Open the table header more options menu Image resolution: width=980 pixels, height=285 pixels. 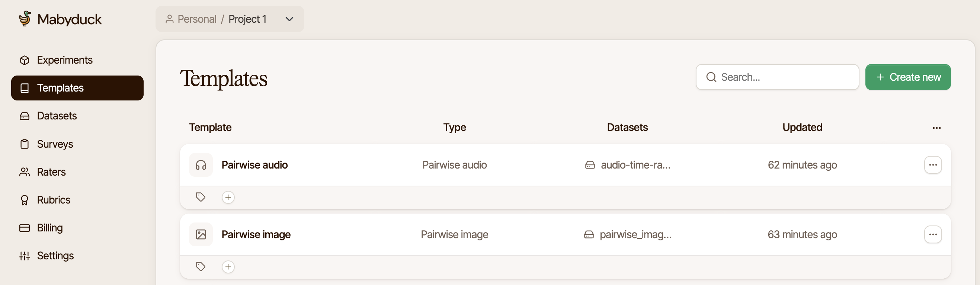936,128
